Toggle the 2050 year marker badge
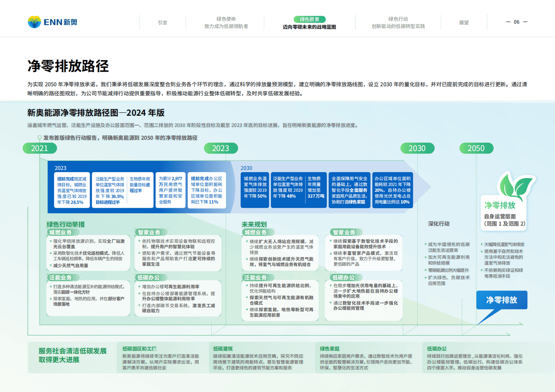 coord(476,148)
